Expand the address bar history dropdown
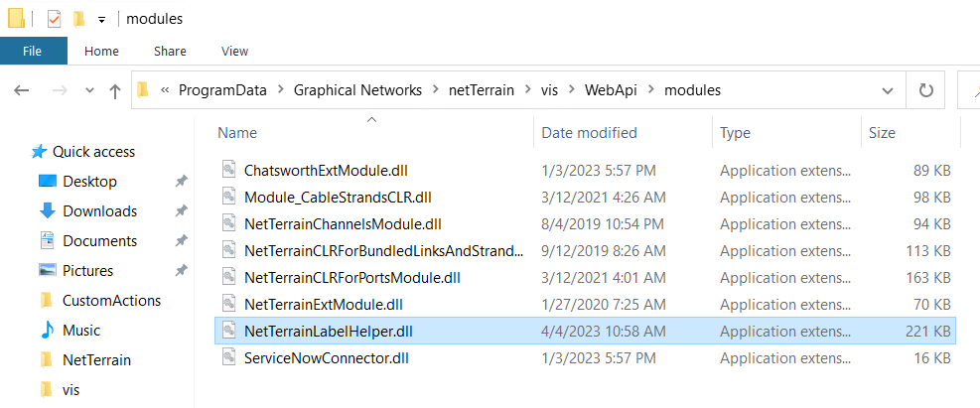 [887, 90]
